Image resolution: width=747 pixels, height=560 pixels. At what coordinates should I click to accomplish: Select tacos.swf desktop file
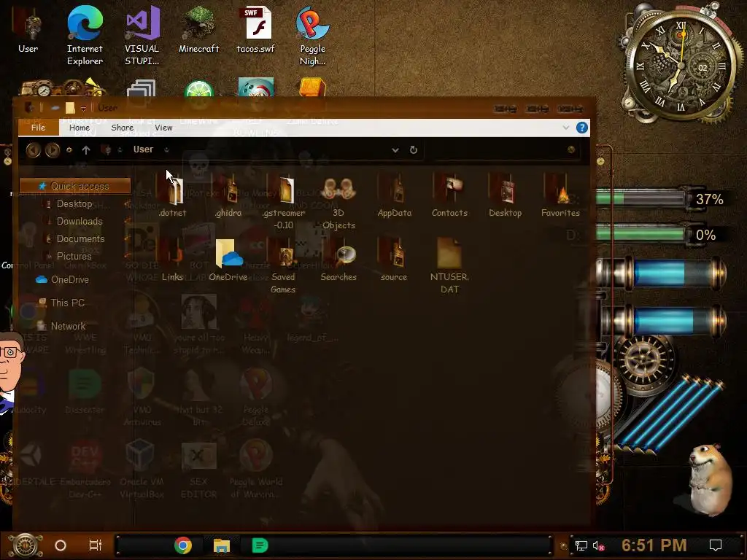pyautogui.click(x=256, y=29)
